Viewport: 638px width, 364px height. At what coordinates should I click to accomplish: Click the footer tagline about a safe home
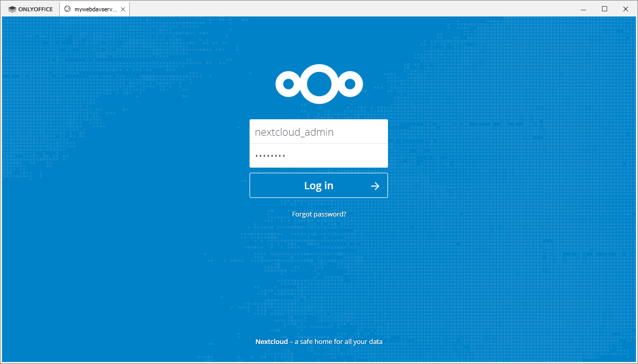pos(337,341)
